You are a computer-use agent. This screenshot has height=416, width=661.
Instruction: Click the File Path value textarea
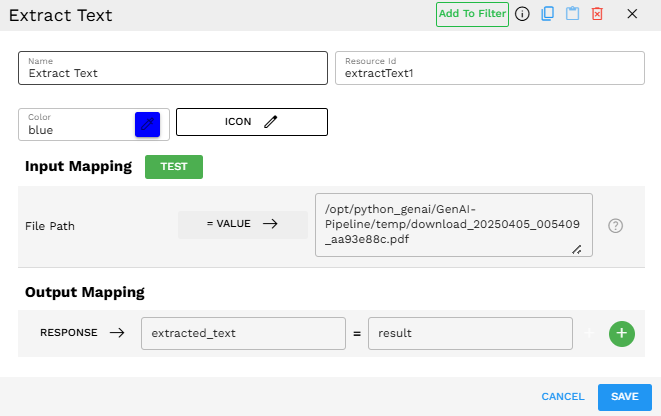pos(452,225)
